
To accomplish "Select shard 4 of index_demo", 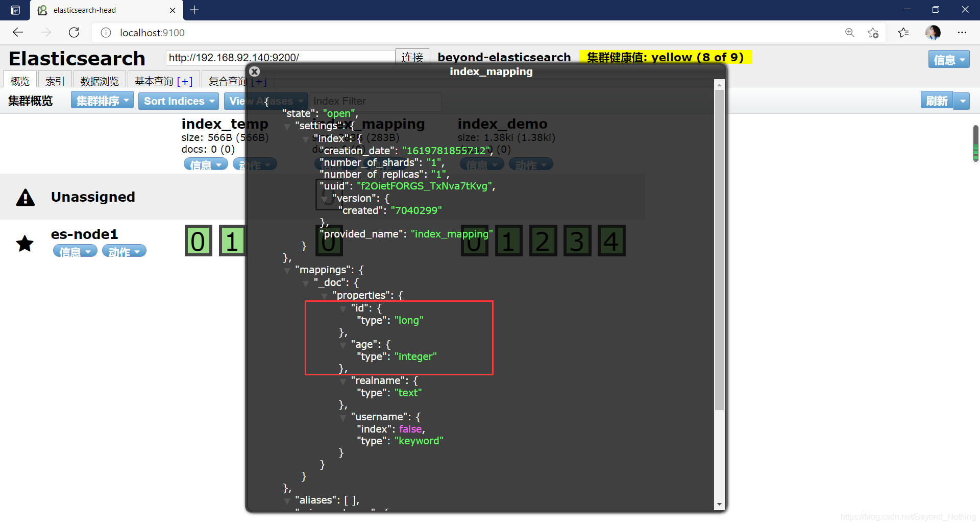I will tap(611, 241).
